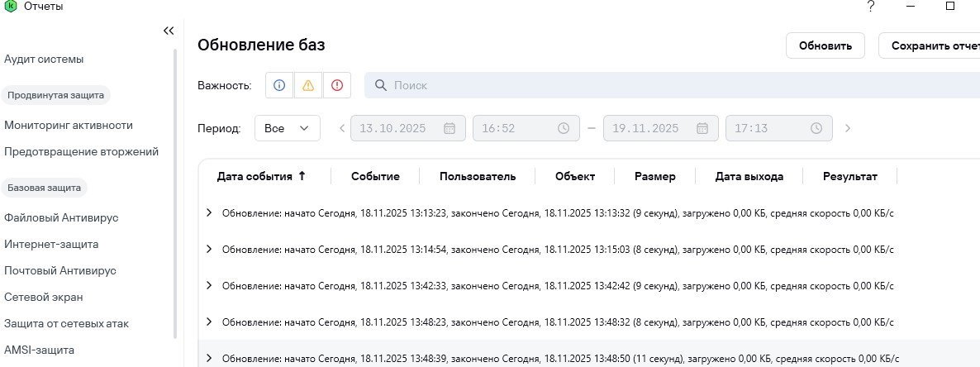
Task: Select Сетевой экран in the sidebar
Action: [43, 297]
